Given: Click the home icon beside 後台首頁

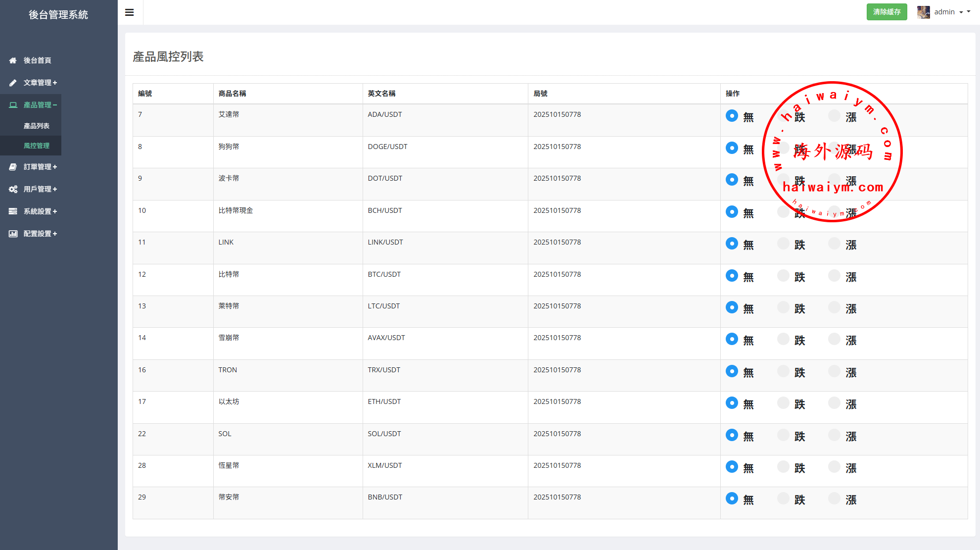Looking at the screenshot, I should tap(13, 60).
